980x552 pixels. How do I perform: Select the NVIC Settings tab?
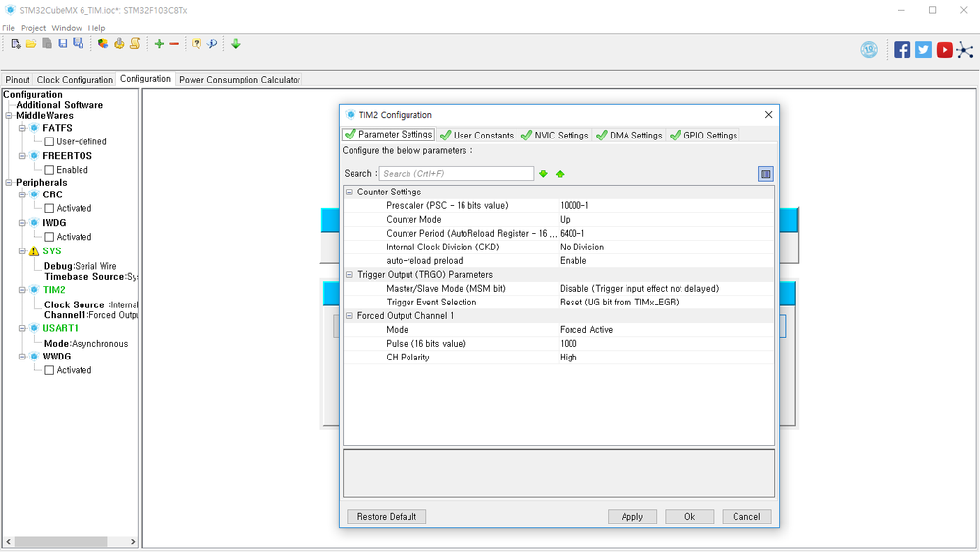[555, 135]
